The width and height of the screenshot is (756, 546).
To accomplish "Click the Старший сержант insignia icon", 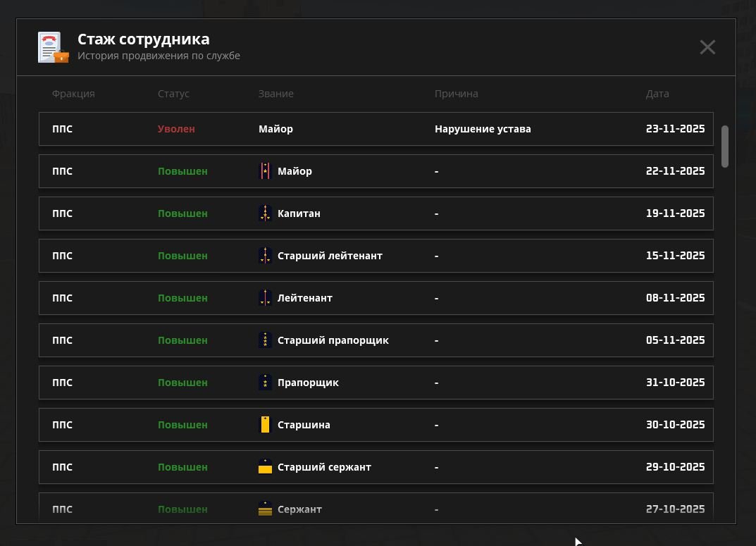I will (x=265, y=467).
